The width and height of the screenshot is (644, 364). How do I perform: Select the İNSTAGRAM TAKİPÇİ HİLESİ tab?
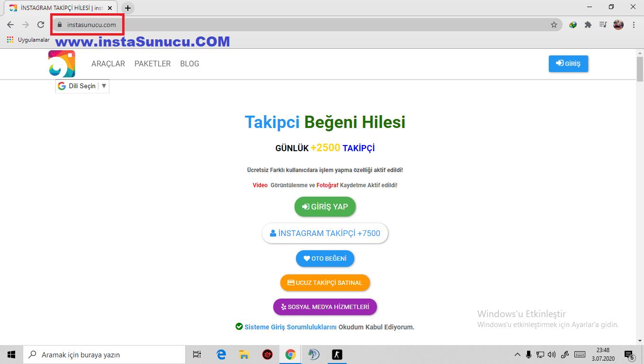pyautogui.click(x=61, y=8)
